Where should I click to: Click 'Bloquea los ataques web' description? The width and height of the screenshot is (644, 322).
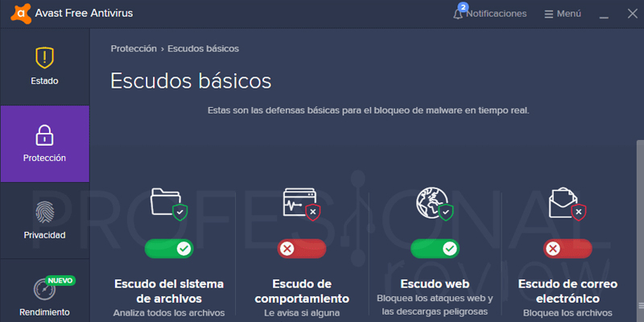[435, 305]
